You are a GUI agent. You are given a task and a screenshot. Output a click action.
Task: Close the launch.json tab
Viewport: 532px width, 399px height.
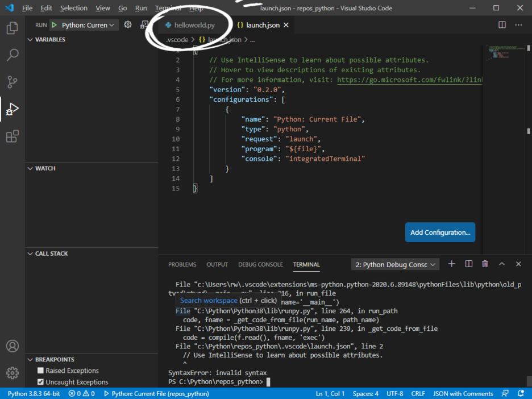[x=286, y=25]
